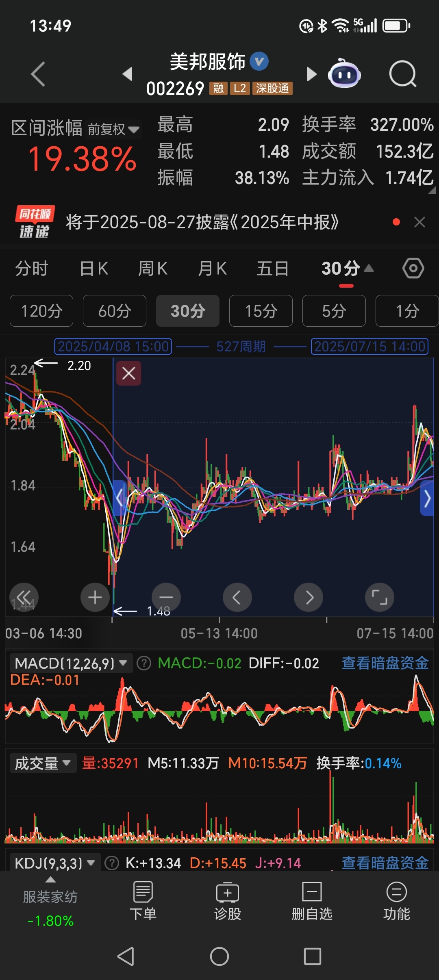
Task: Switch to 日K chart tab
Action: (x=94, y=269)
